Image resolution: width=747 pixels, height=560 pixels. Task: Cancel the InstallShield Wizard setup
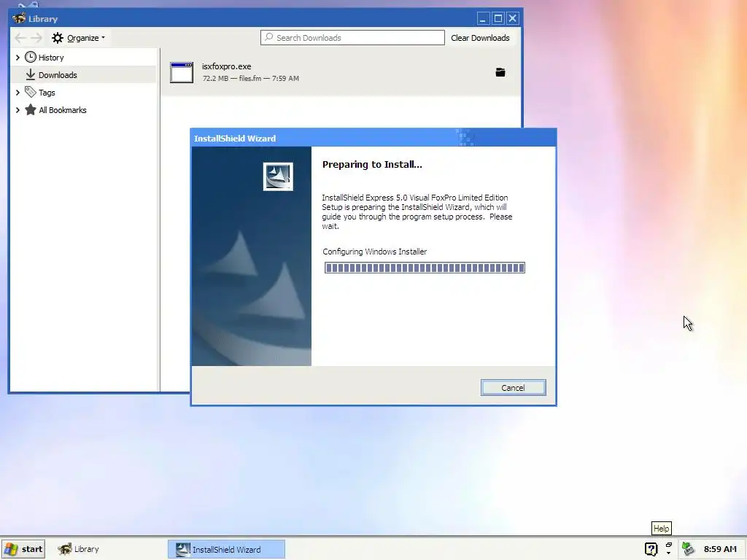tap(513, 388)
